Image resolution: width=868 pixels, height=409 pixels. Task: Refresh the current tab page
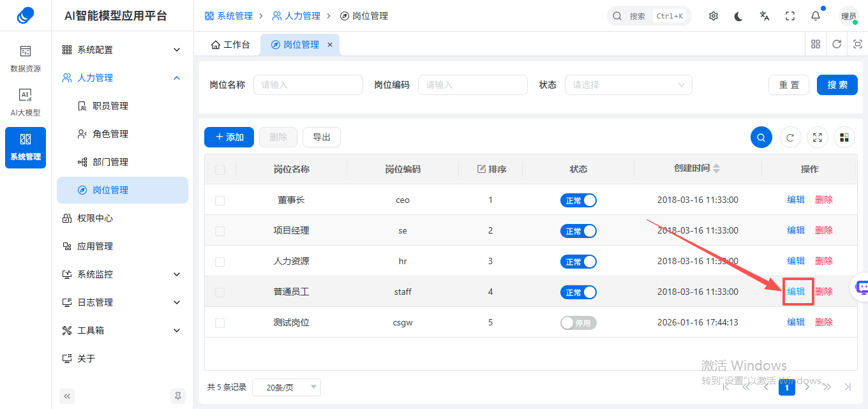coord(837,45)
